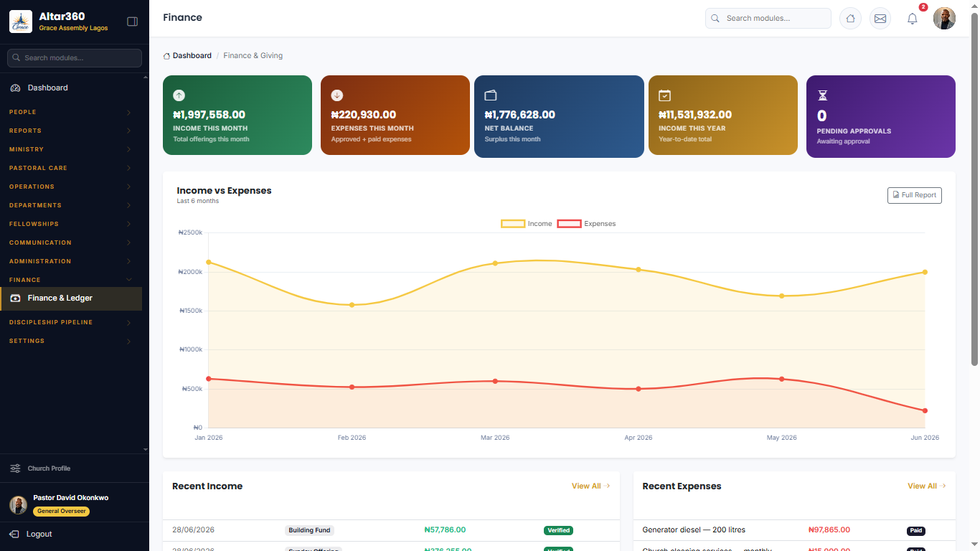Click the Dashboard gauge icon in sidebar
Screen dimensions: 980x551
pyautogui.click(x=15, y=88)
